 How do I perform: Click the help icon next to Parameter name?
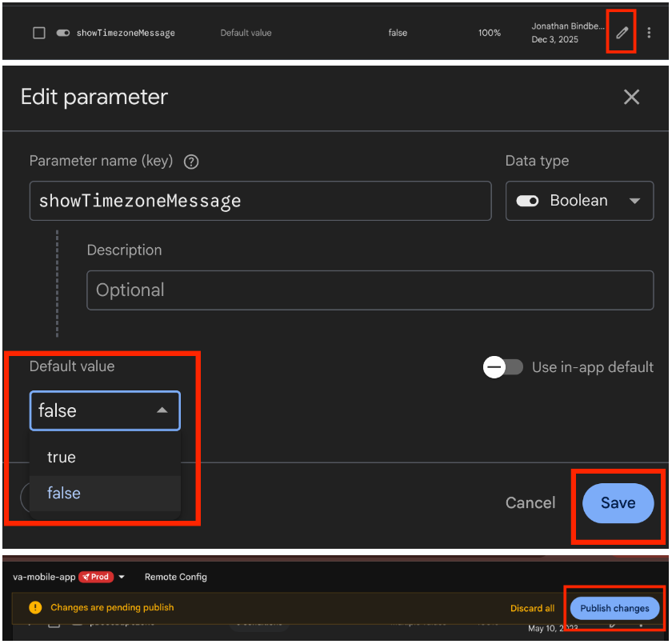pos(191,162)
